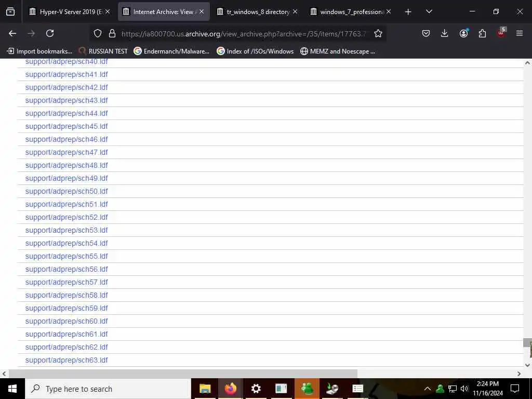This screenshot has width=532, height=399.
Task: Go forward one page
Action: pyautogui.click(x=31, y=33)
